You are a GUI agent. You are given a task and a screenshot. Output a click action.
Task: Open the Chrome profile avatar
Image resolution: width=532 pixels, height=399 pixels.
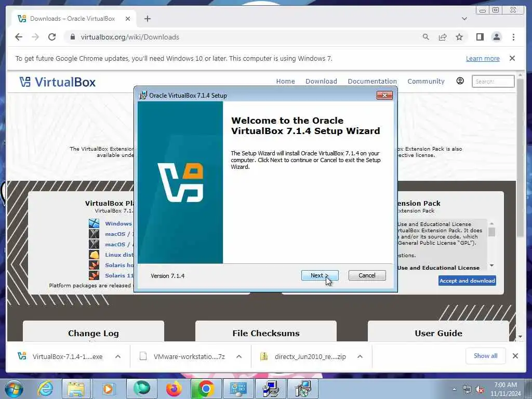tap(496, 37)
